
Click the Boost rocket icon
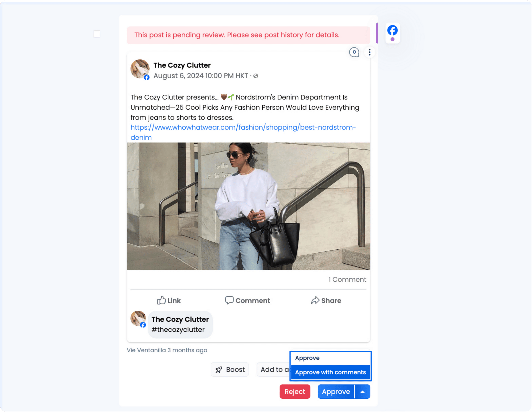pyautogui.click(x=218, y=369)
